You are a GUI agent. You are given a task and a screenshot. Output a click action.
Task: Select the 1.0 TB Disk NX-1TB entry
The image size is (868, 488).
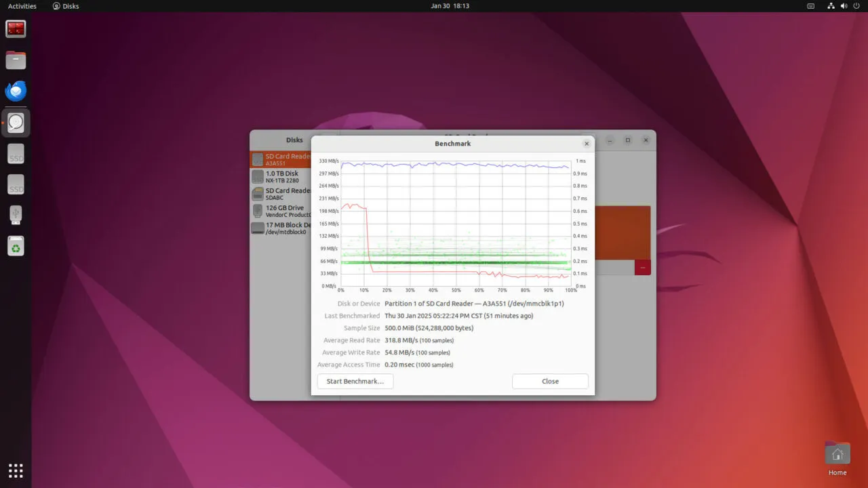coord(281,177)
